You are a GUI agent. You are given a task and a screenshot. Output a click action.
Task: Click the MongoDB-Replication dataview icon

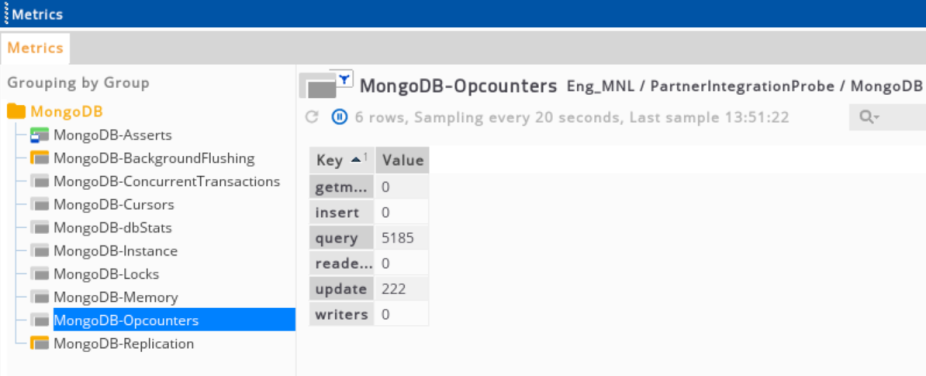point(40,344)
